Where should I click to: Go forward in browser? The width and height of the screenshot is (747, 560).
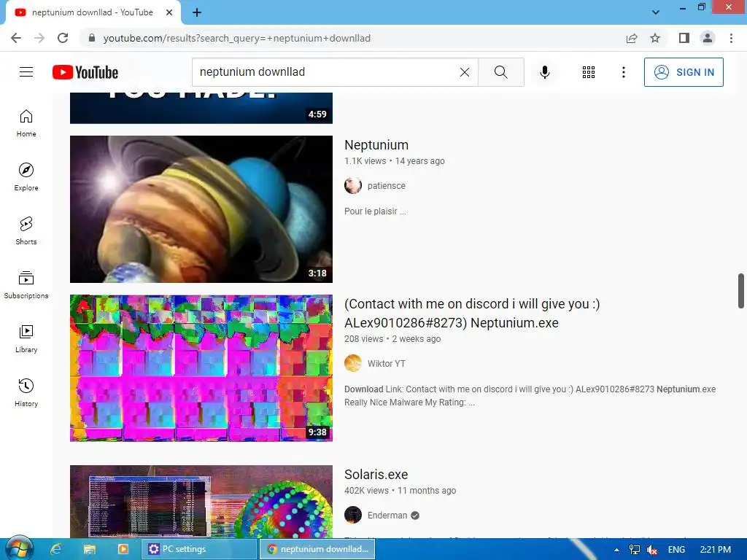[x=39, y=38]
